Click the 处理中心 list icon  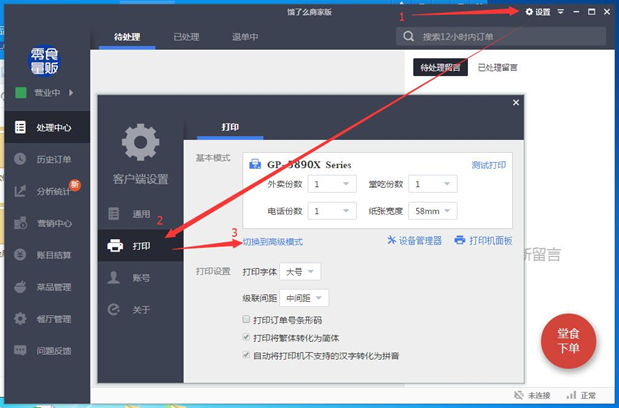[x=20, y=127]
